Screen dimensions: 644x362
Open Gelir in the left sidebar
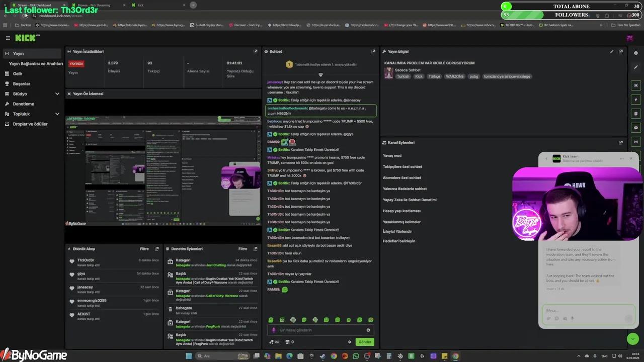[x=18, y=73]
